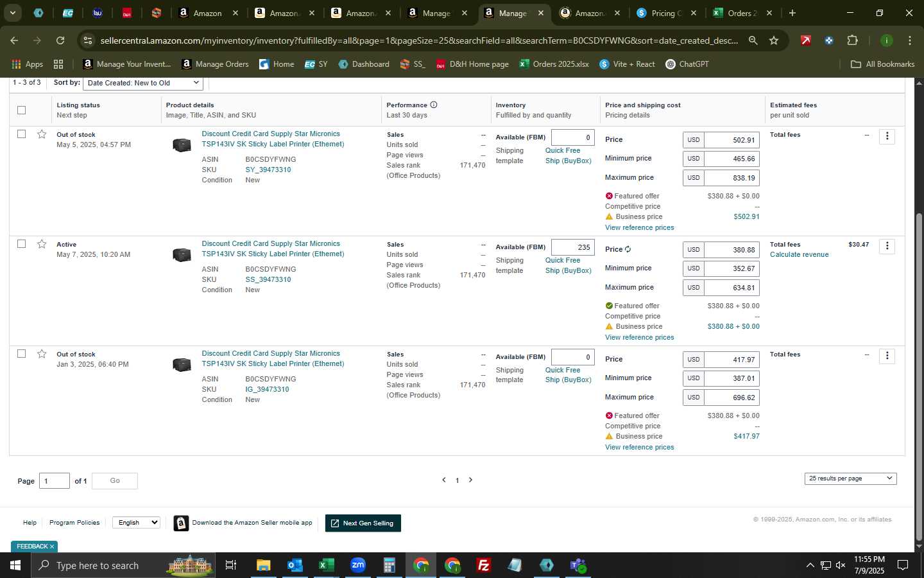Viewport: 924px width, 578px height.
Task: Star the SY_39473310 listing row
Action: pyautogui.click(x=42, y=134)
